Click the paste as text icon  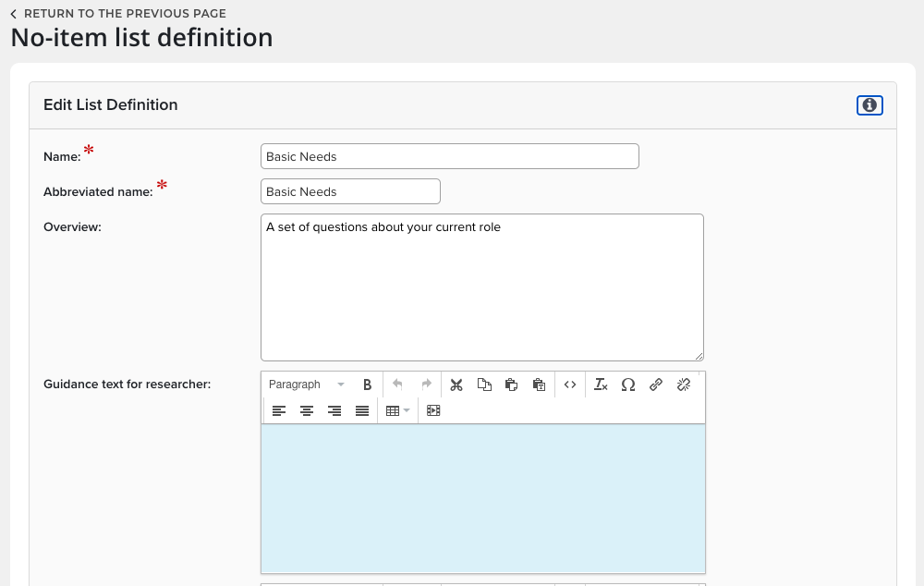pos(540,385)
